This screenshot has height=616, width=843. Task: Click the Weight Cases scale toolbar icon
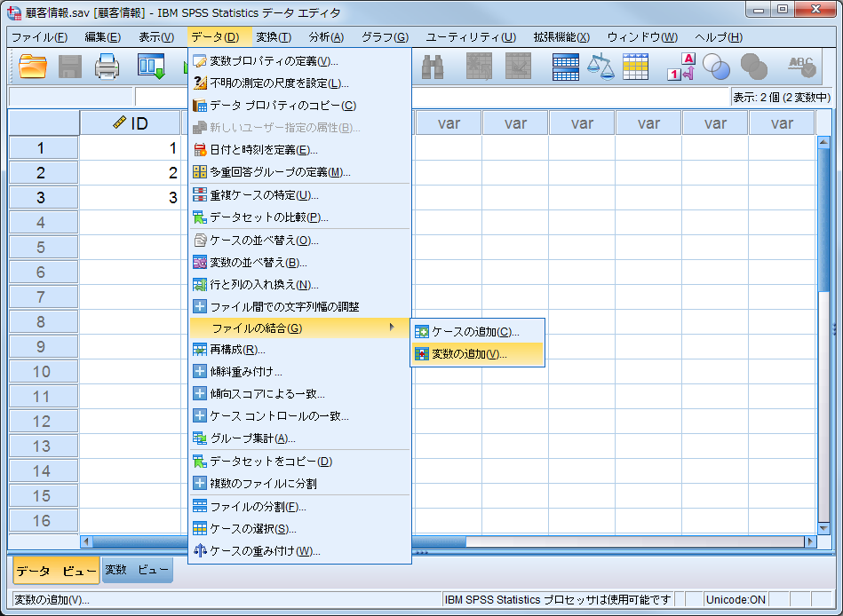pos(600,67)
